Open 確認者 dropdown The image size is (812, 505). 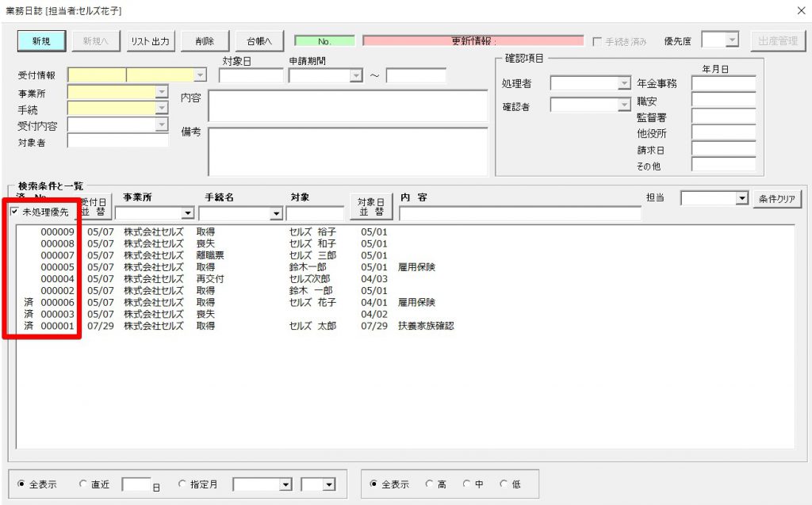[x=624, y=105]
